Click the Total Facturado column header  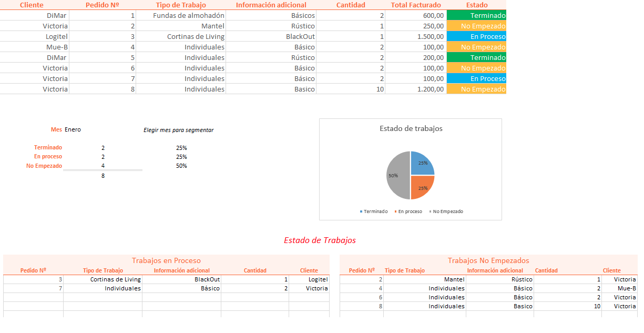[415, 5]
